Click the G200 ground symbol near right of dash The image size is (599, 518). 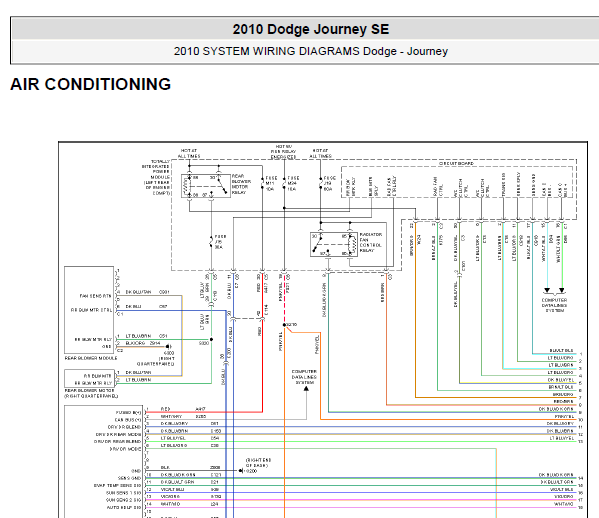[x=241, y=471]
